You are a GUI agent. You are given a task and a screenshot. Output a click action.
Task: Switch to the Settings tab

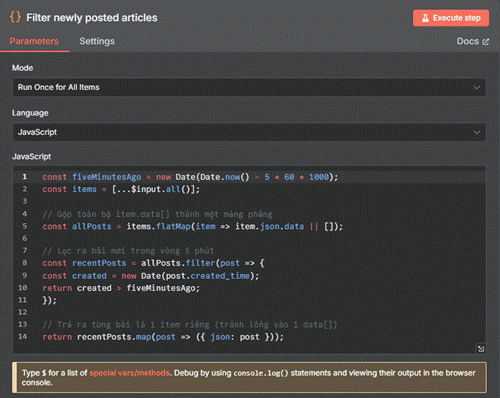(x=97, y=41)
